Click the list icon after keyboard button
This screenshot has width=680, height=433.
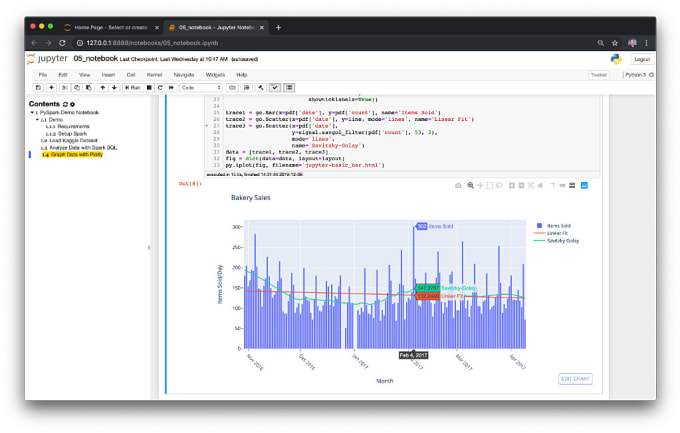click(247, 88)
